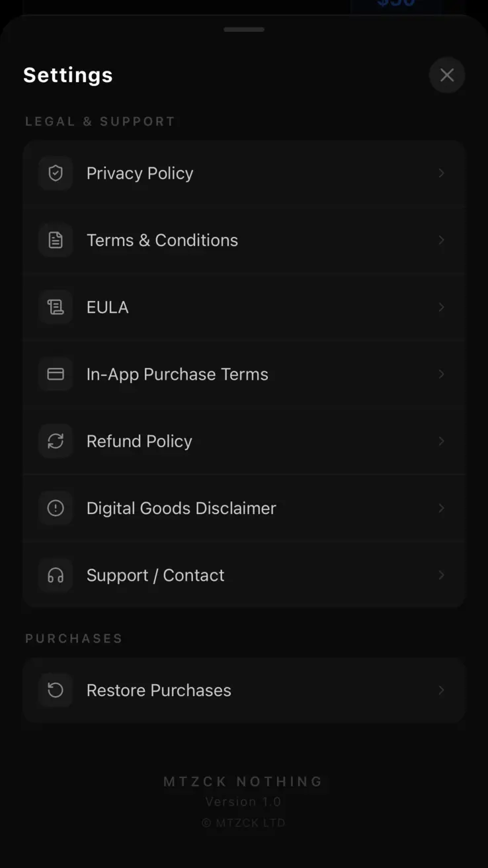488x868 pixels.
Task: Close the Settings sheet with X button
Action: pyautogui.click(x=447, y=75)
